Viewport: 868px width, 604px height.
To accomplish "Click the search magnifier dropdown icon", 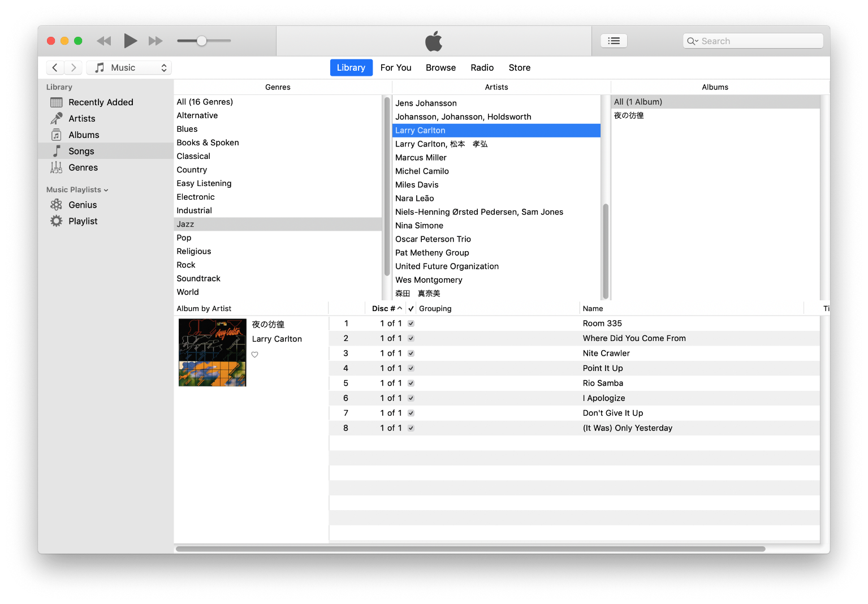I will click(692, 41).
